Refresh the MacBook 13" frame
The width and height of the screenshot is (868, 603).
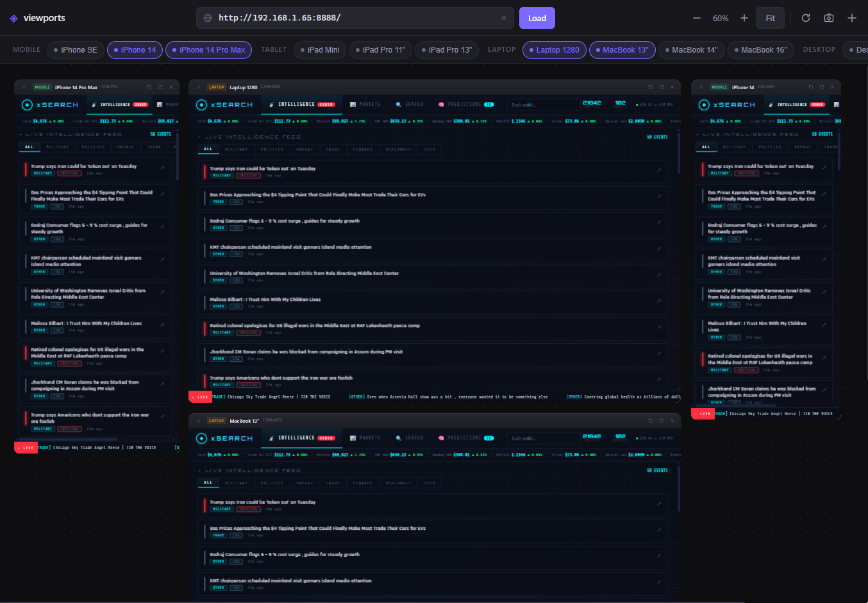(661, 421)
